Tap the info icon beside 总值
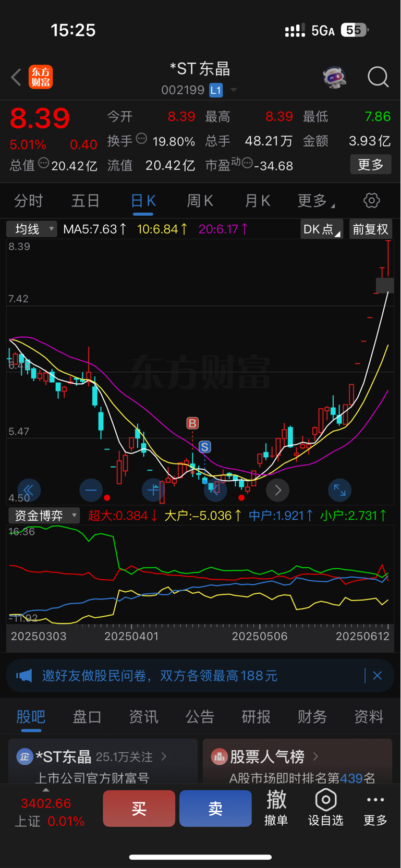This screenshot has width=401, height=868. (44, 163)
